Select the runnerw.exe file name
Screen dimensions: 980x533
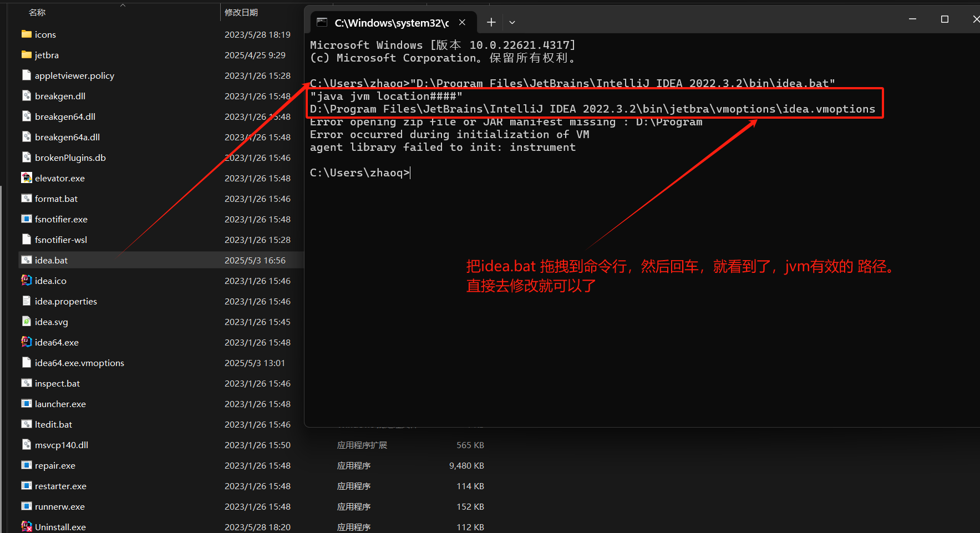tap(60, 506)
